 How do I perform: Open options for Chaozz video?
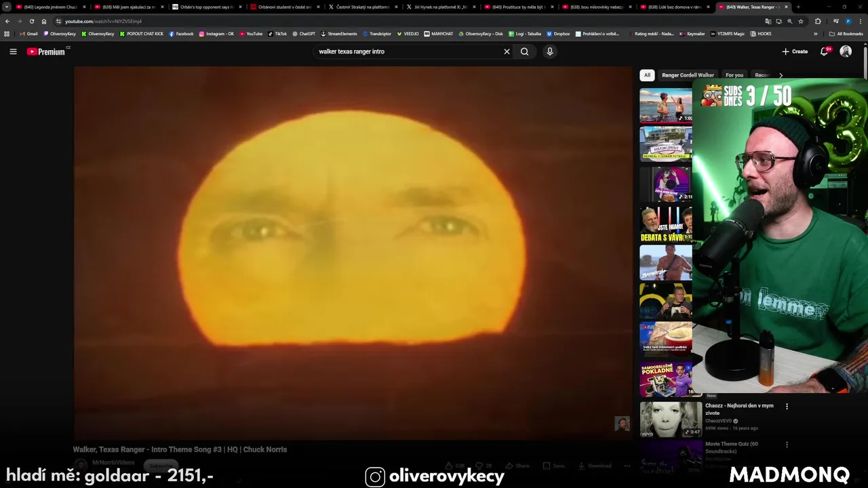click(x=787, y=406)
